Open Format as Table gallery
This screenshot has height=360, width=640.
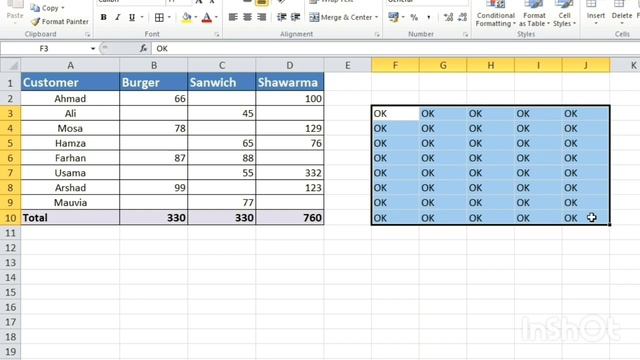(534, 14)
